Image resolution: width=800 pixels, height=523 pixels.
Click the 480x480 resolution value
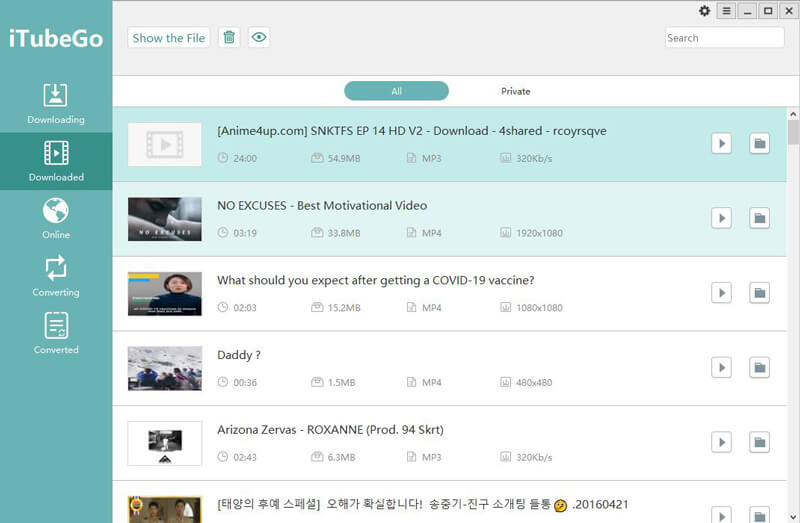(534, 383)
